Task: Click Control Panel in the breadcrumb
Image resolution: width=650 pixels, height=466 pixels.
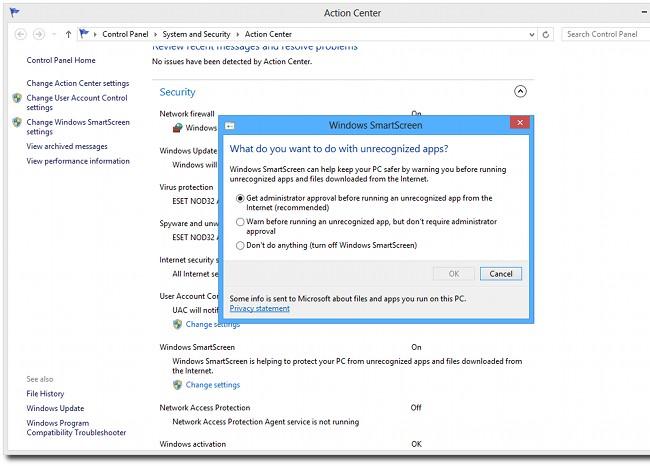Action: pyautogui.click(x=125, y=34)
